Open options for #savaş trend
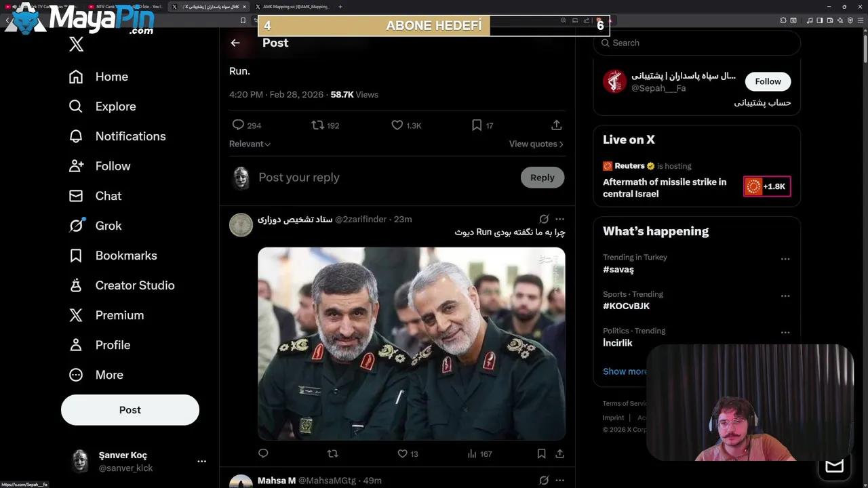This screenshot has height=488, width=868. pos(785,259)
